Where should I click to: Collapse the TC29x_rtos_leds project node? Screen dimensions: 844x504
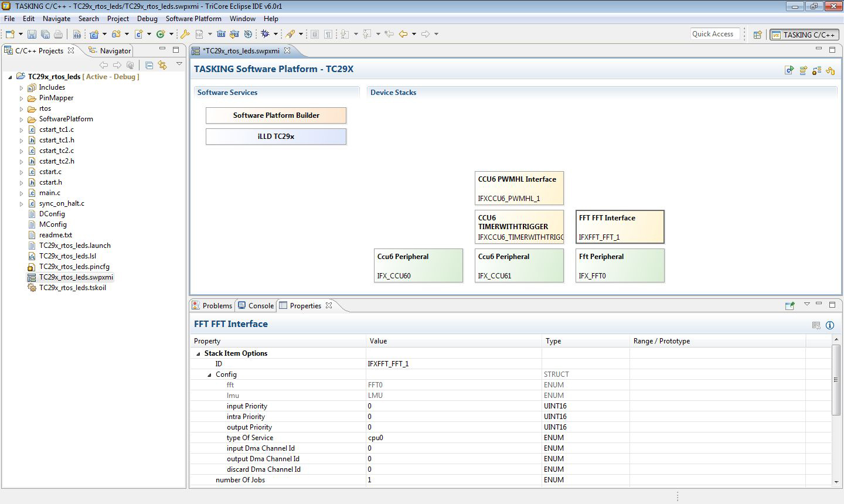10,77
